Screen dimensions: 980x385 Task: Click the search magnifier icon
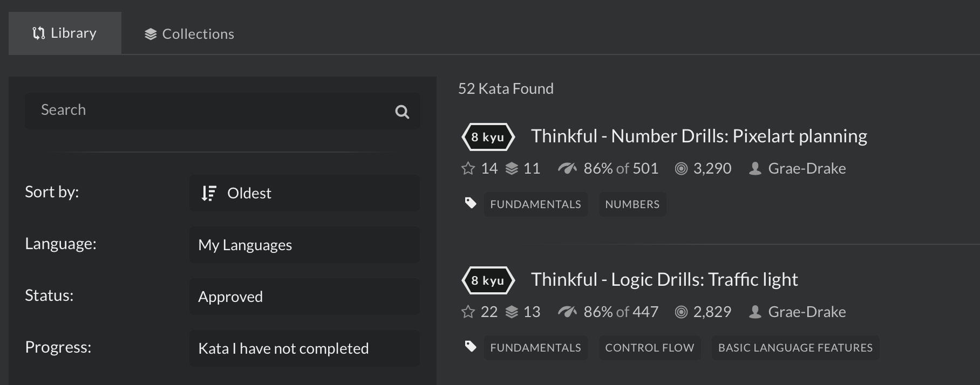coord(402,112)
